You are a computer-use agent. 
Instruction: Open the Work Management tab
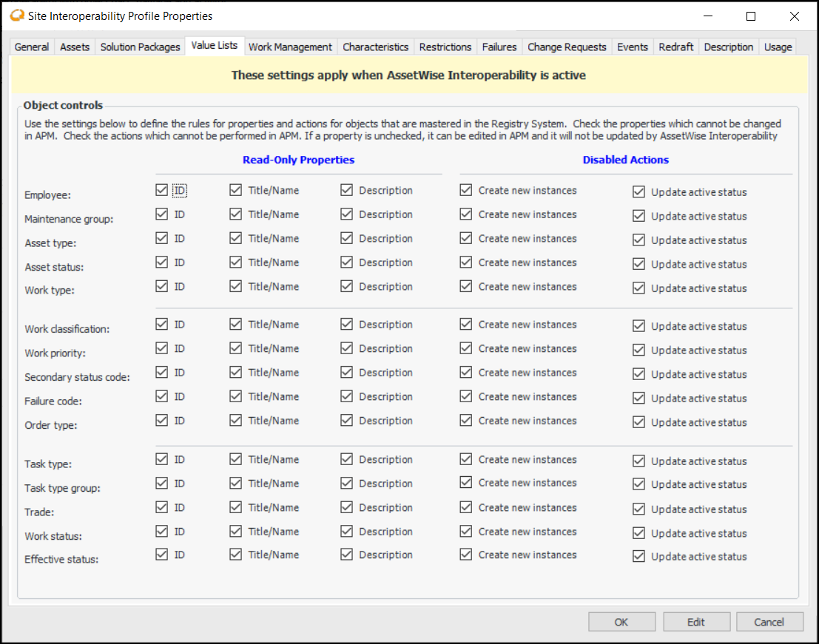tap(290, 47)
